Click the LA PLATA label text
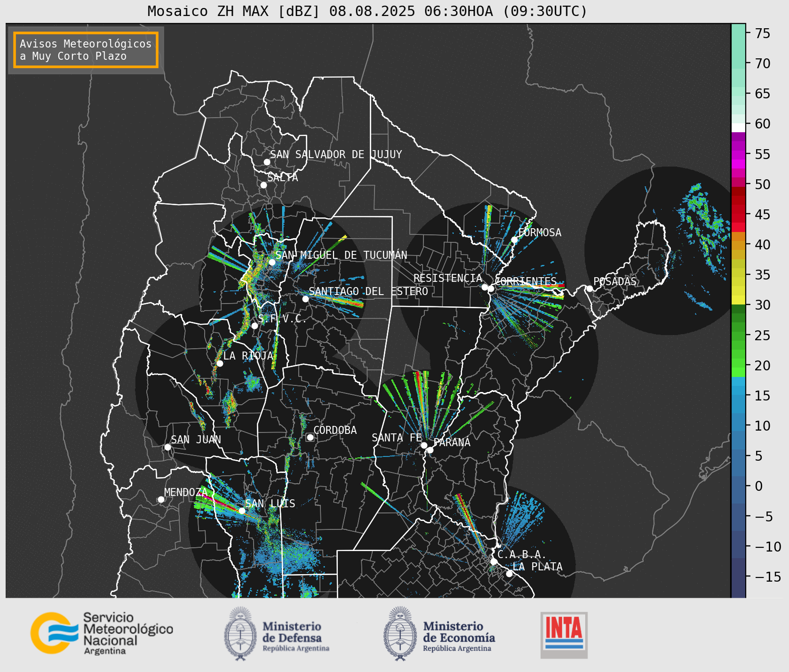789x672 pixels. click(538, 567)
